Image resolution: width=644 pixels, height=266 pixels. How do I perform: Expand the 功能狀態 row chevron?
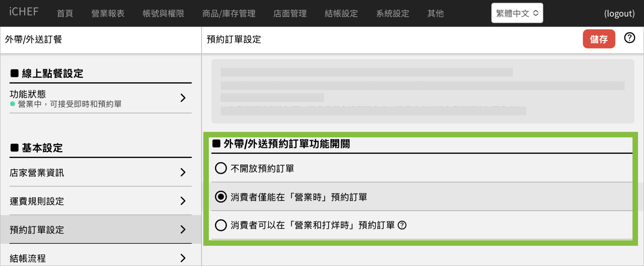pos(183,98)
